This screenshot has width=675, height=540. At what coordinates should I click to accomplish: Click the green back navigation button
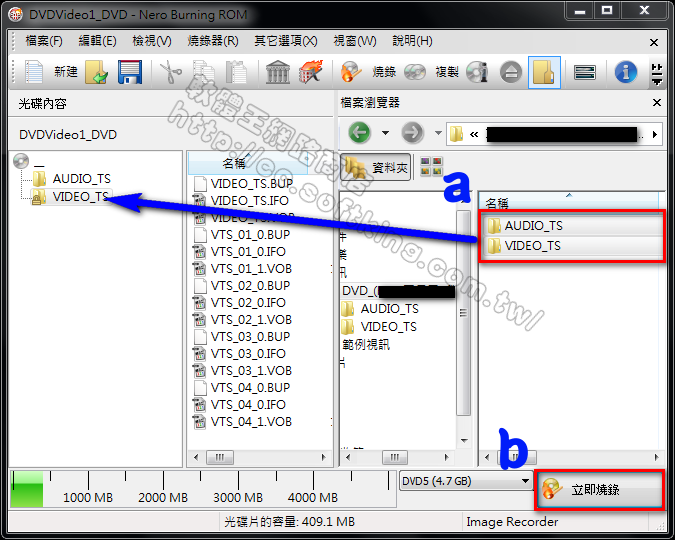[360, 133]
